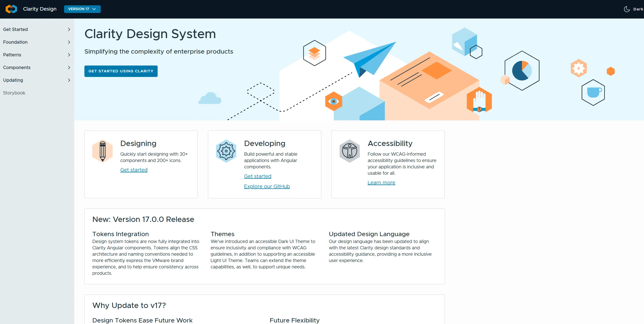Click the layers hexagon icon in banner
The height and width of the screenshot is (324, 644).
click(x=314, y=53)
